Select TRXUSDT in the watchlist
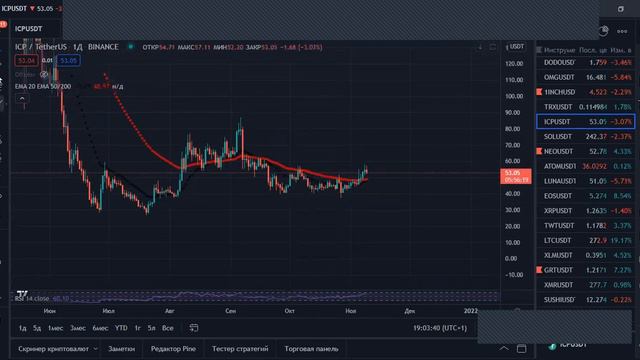Viewport: 640px width, 360px height. 585,107
